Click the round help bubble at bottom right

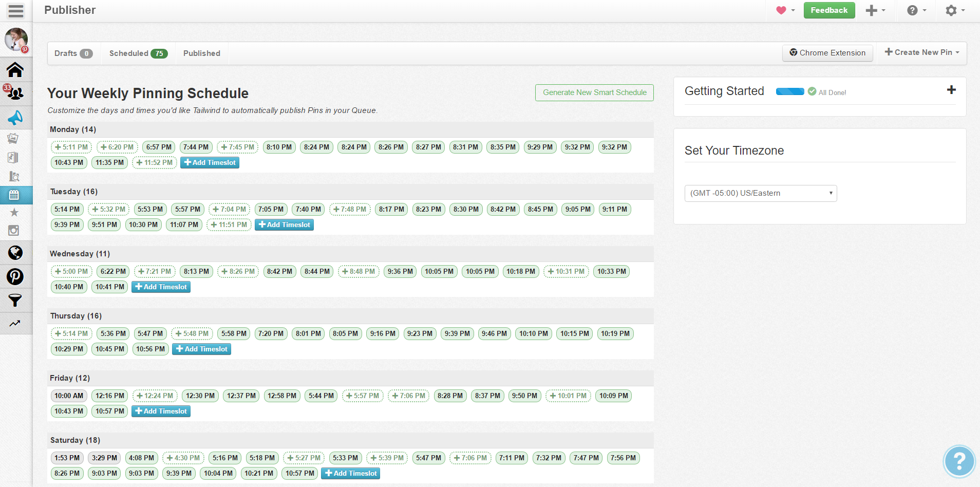pyautogui.click(x=959, y=461)
